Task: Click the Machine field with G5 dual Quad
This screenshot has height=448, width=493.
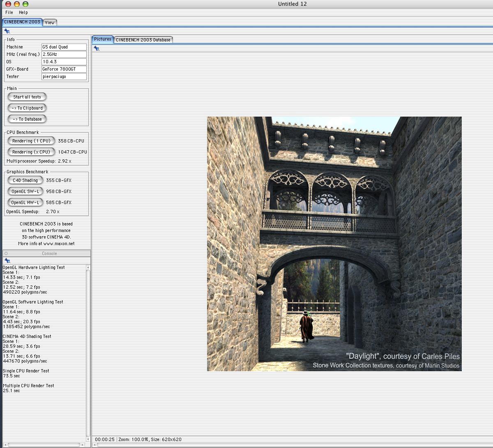Action: pos(64,47)
